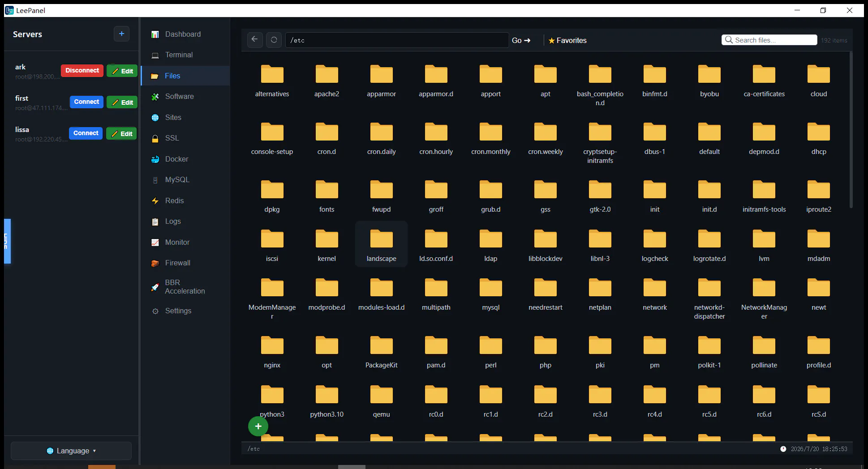This screenshot has height=469, width=868.
Task: Select the default folder
Action: point(709,139)
